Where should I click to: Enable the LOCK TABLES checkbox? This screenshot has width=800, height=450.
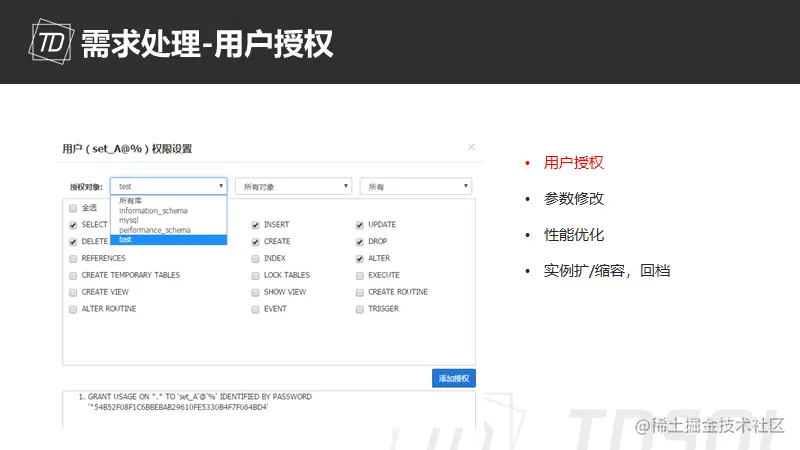255,276
